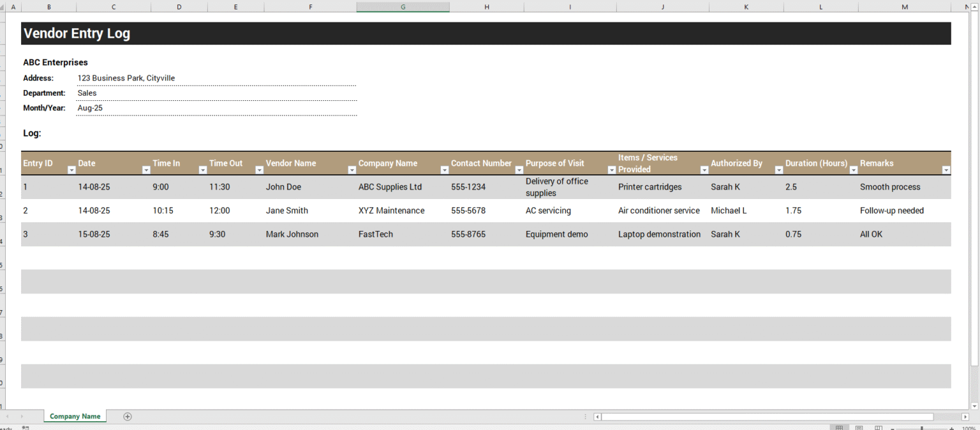Select the Aug-25 Month/Year cell
Image resolution: width=980 pixels, height=430 pixels.
(x=89, y=108)
